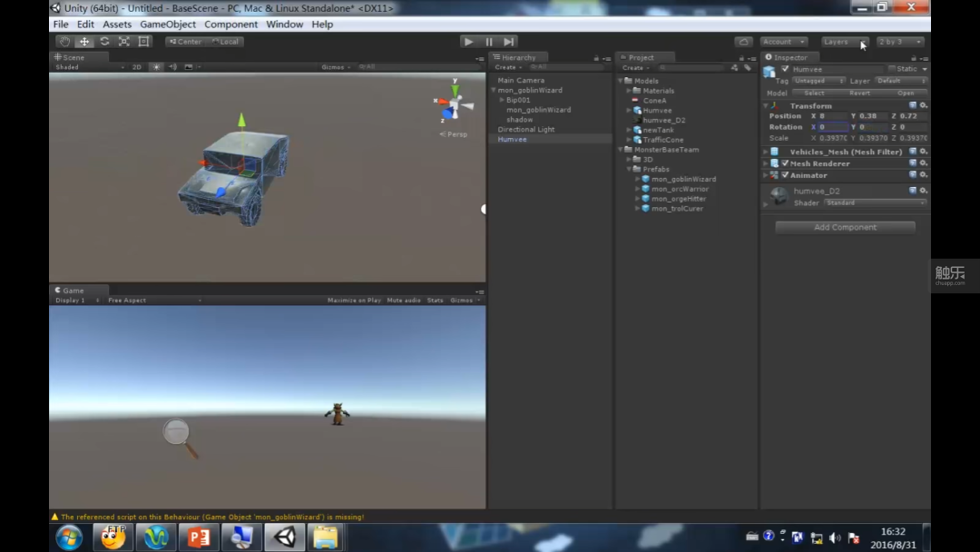Click the Add Component button

pos(845,227)
